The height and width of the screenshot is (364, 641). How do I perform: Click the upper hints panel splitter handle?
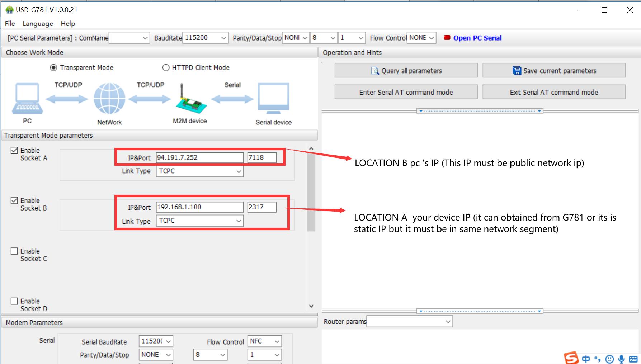pos(480,111)
